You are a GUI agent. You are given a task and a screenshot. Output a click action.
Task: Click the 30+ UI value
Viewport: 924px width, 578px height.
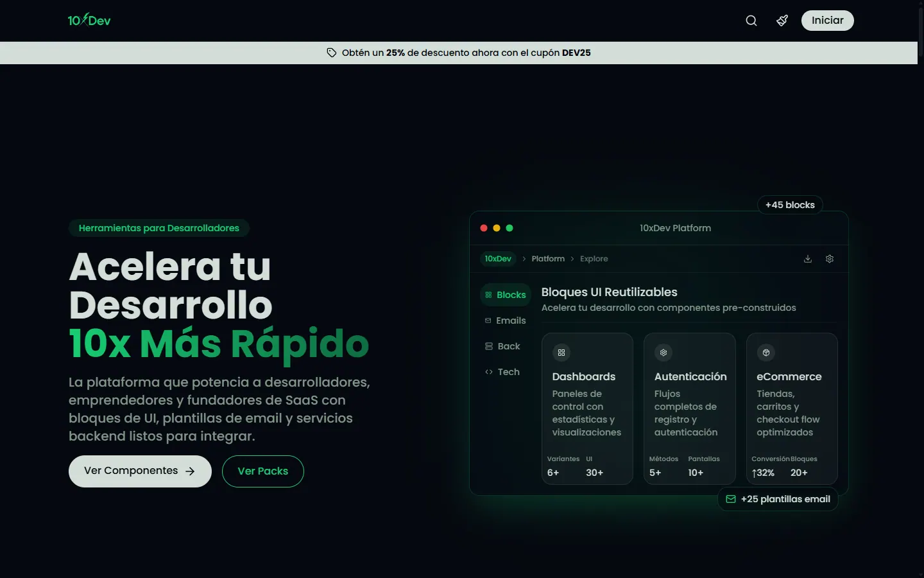click(595, 473)
